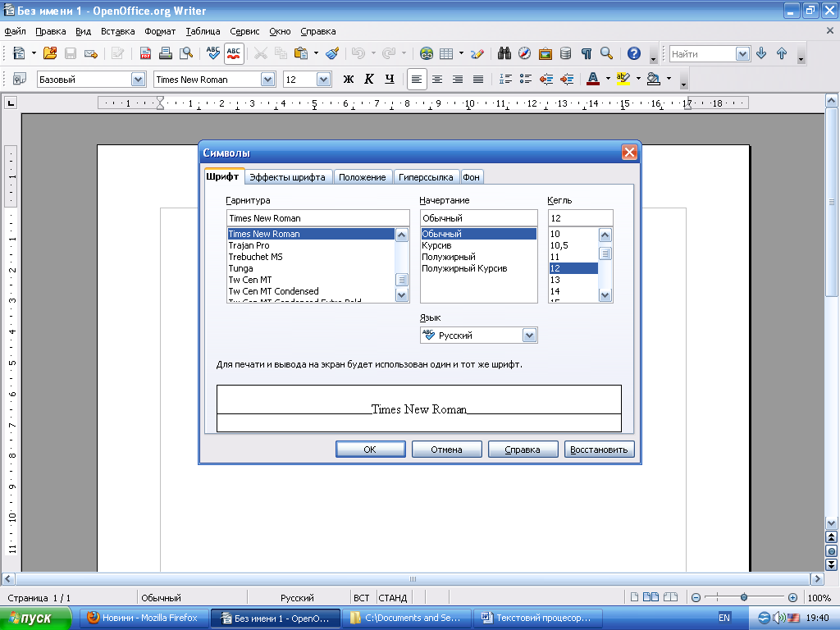Open the Gallery icon
Viewport: 840px width, 630px height.
pyautogui.click(x=546, y=53)
